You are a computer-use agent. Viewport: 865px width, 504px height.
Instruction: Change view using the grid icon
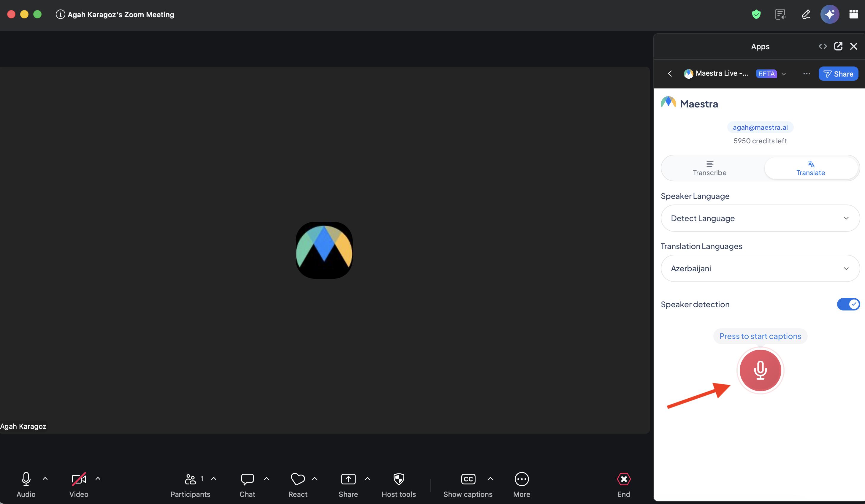[854, 15]
